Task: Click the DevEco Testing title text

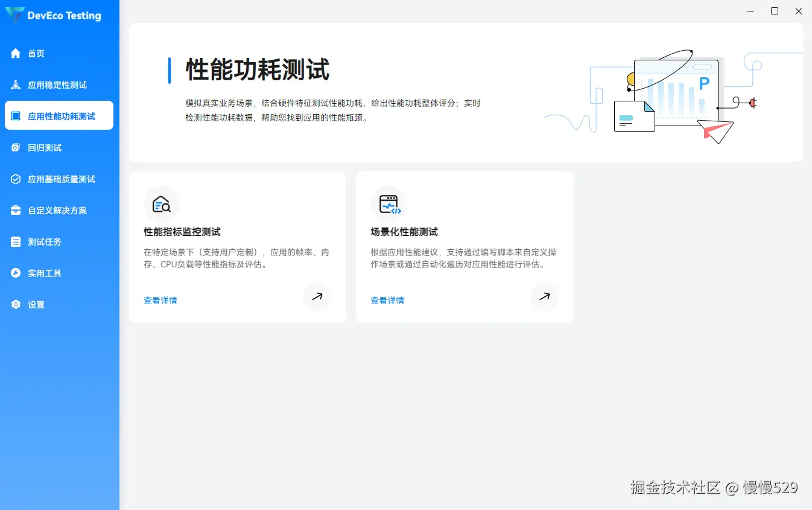Action: tap(65, 16)
